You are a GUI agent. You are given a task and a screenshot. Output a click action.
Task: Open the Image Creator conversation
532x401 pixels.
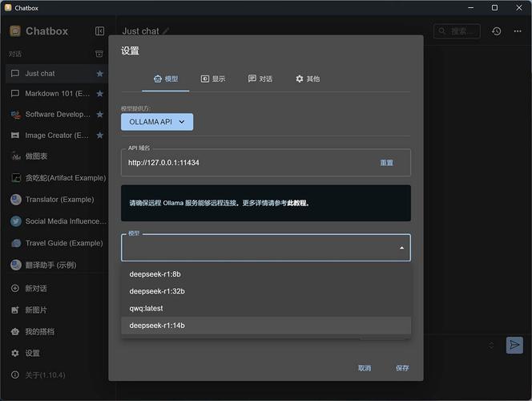pyautogui.click(x=56, y=136)
